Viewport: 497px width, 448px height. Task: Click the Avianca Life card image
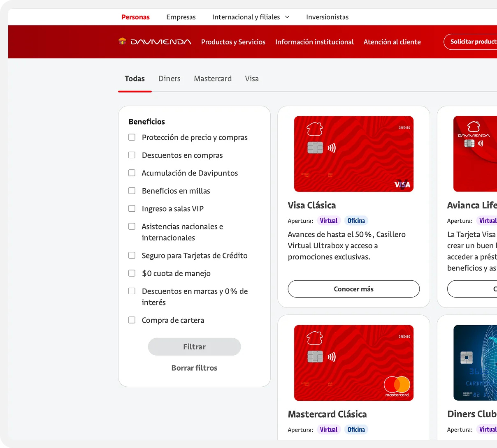pyautogui.click(x=475, y=154)
